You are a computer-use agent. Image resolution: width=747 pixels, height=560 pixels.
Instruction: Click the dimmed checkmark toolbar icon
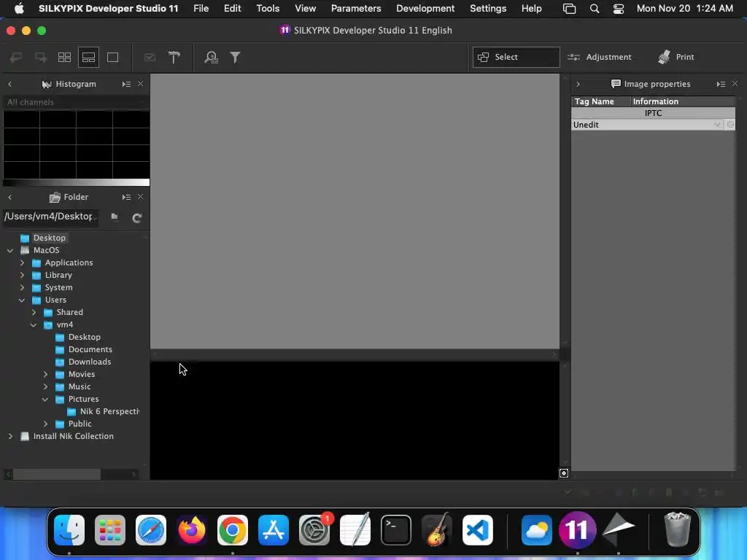click(150, 57)
